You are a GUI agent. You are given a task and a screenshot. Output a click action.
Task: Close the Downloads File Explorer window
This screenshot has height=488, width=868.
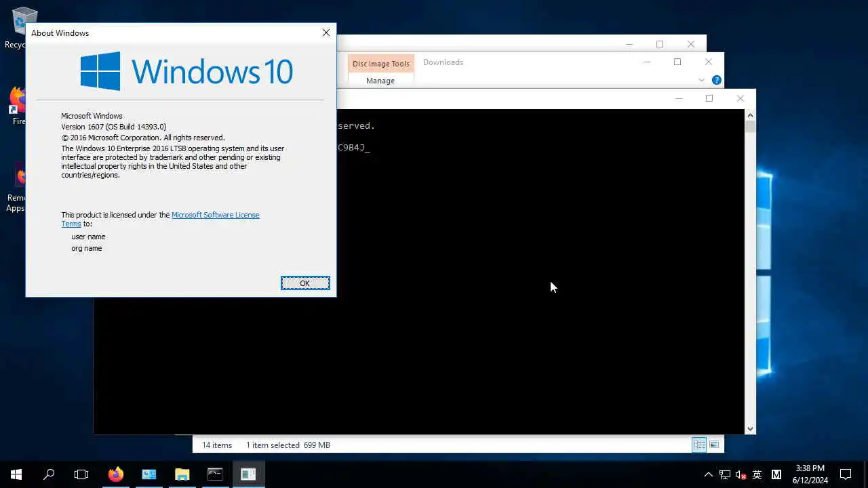pos(709,62)
